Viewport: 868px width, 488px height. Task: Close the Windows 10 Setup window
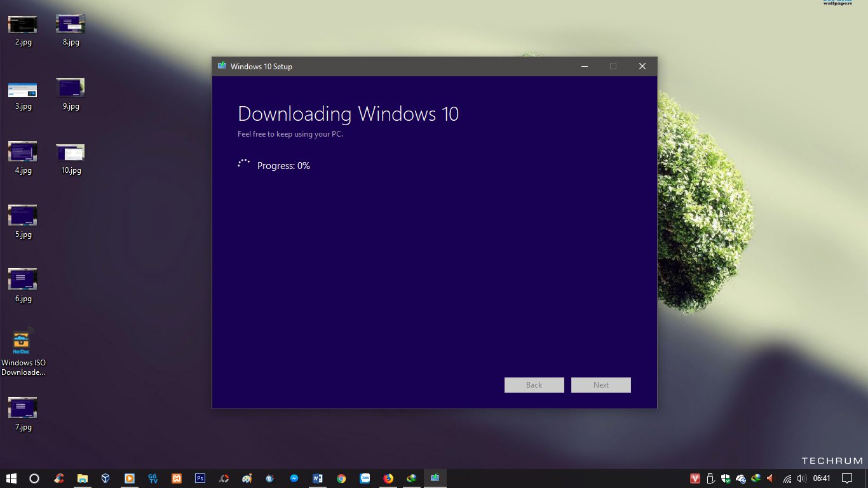[x=642, y=66]
